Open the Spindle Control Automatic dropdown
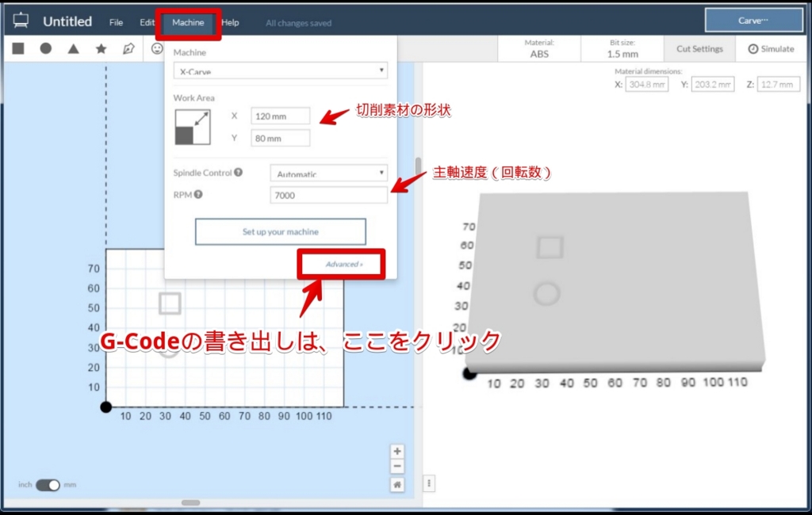The image size is (812, 515). [329, 173]
